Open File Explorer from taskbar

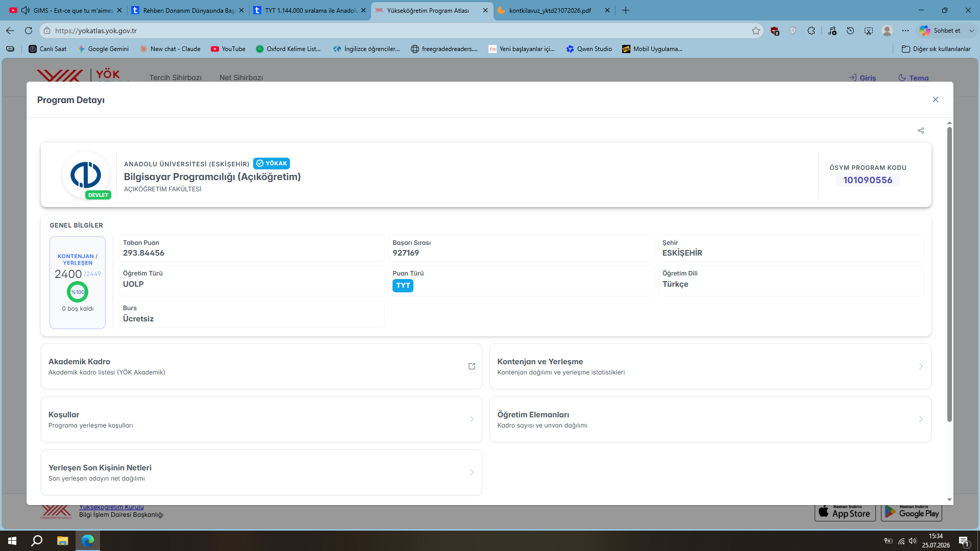coord(62,541)
